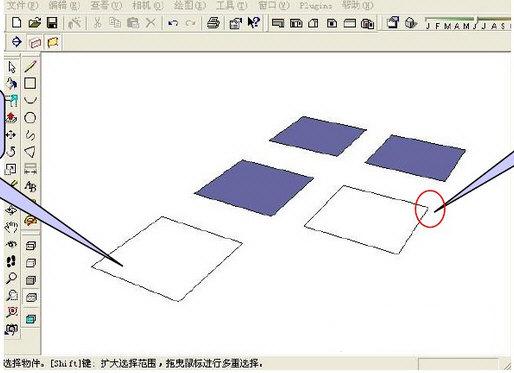
Task: Click the Zoom magnifier tool
Action: point(11,278)
